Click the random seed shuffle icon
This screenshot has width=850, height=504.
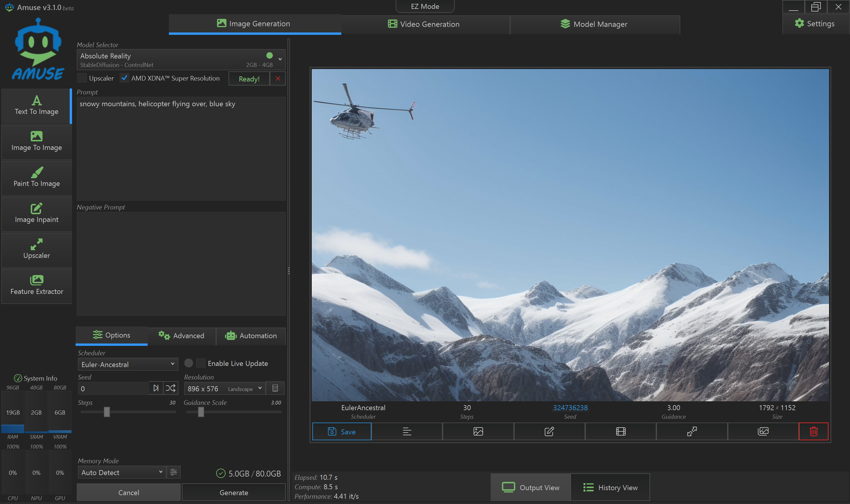point(171,388)
